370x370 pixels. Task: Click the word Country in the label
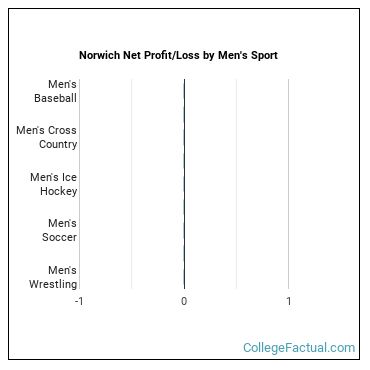[58, 144]
